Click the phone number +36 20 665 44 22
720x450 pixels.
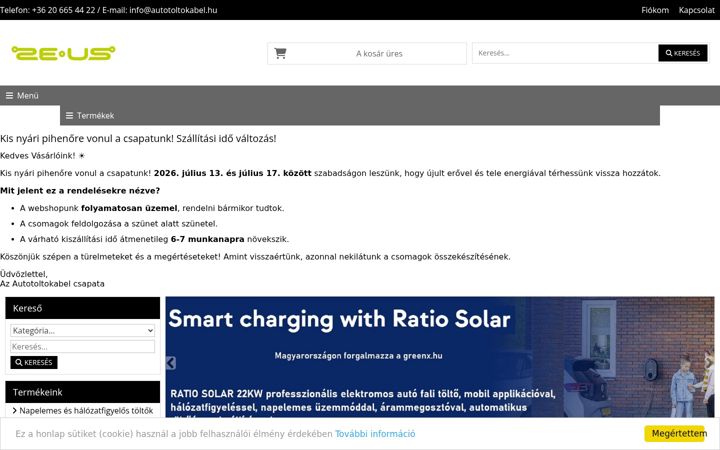click(x=63, y=10)
